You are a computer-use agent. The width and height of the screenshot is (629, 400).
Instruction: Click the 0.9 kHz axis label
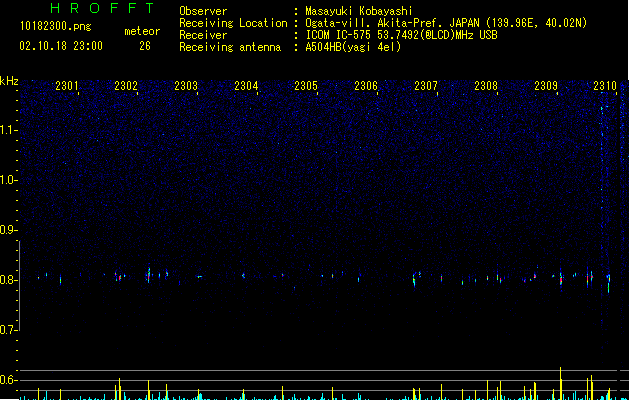9,230
